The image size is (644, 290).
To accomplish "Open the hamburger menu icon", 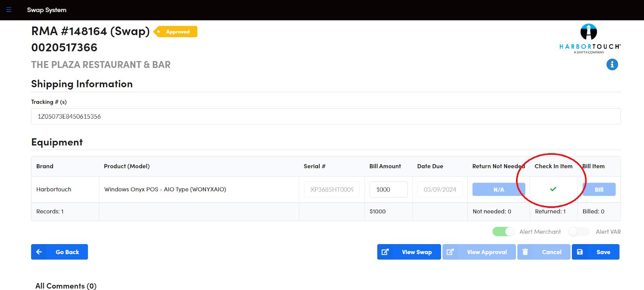I will [x=9, y=10].
